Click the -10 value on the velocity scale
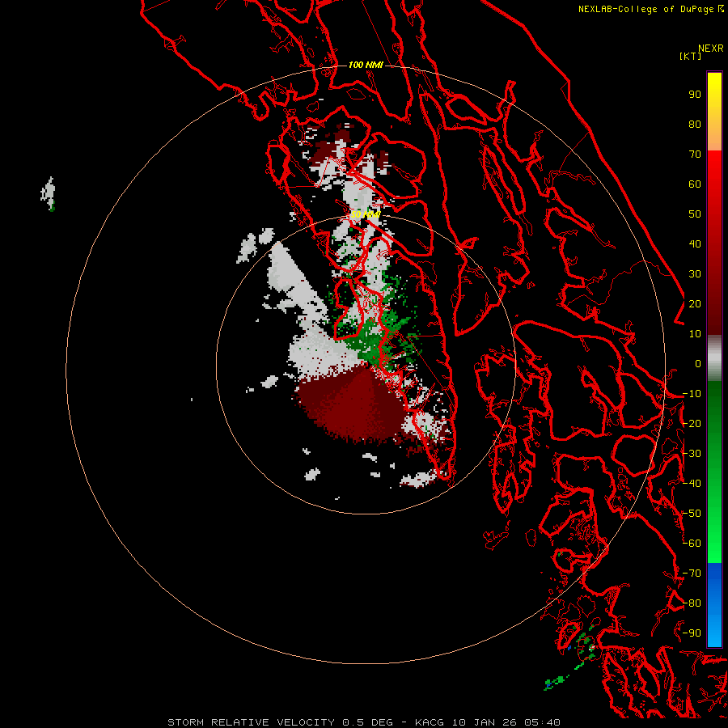This screenshot has width=728, height=728. tap(692, 394)
